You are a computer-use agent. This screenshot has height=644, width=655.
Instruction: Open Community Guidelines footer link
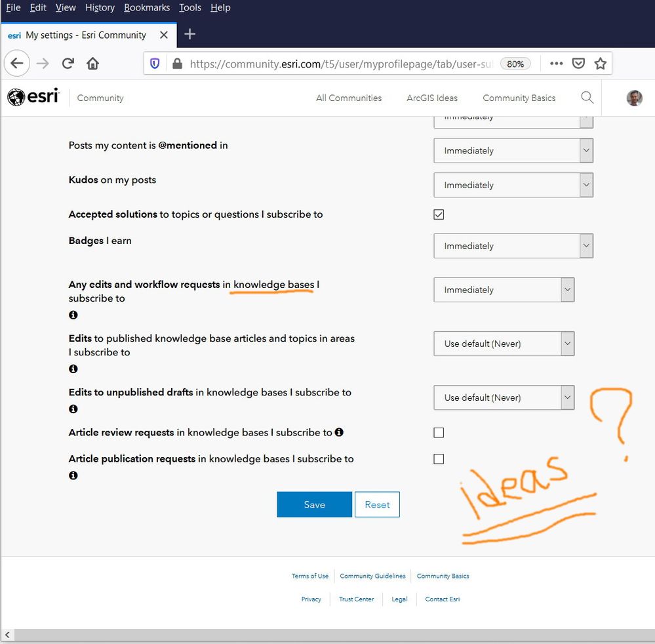(x=372, y=576)
